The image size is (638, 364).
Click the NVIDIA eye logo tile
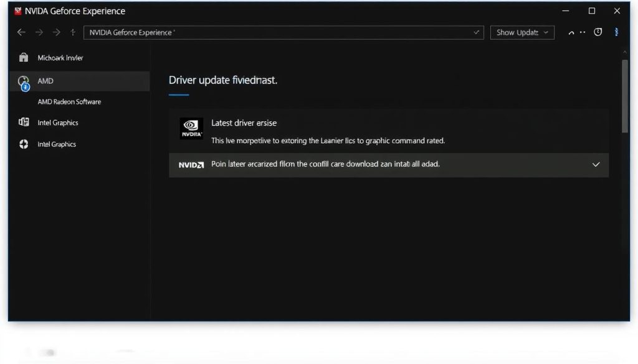click(x=191, y=128)
